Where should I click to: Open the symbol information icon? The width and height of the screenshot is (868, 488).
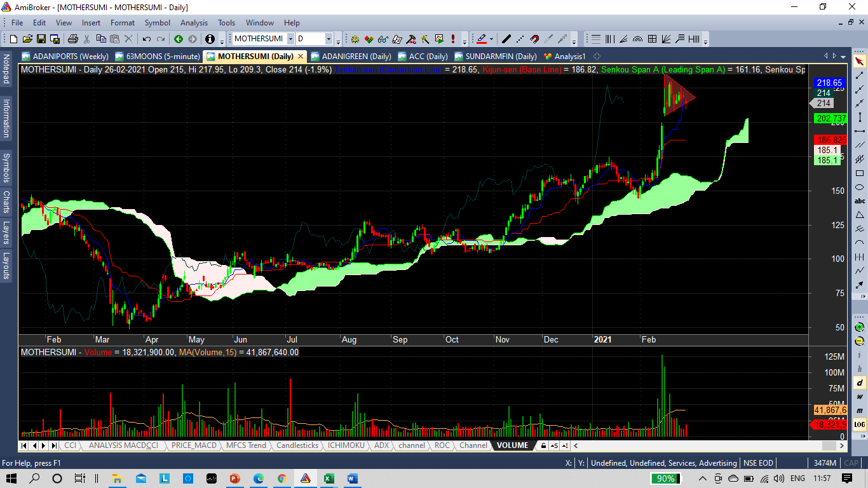[210, 39]
